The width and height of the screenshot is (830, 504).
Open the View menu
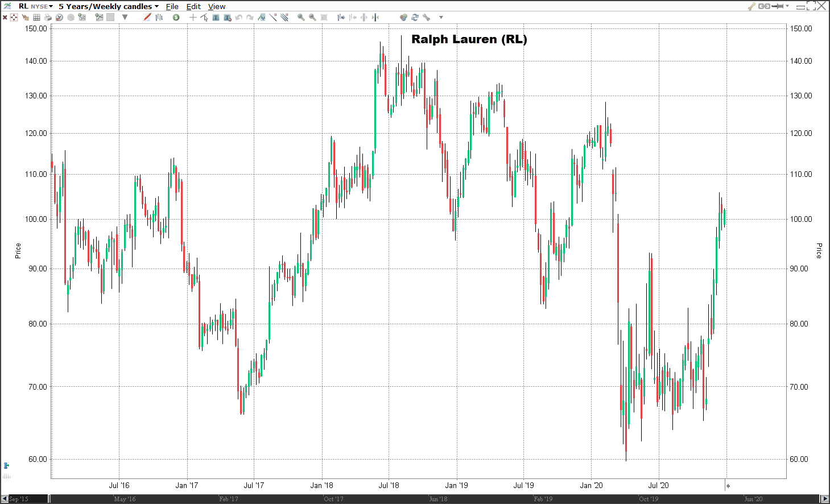pos(217,6)
